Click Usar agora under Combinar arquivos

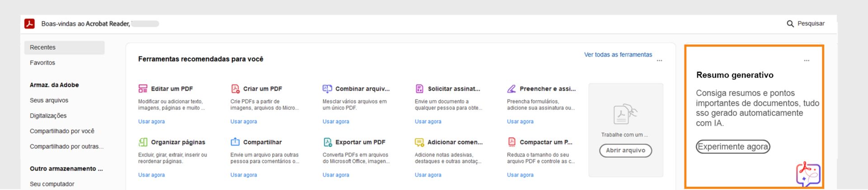[336, 122]
